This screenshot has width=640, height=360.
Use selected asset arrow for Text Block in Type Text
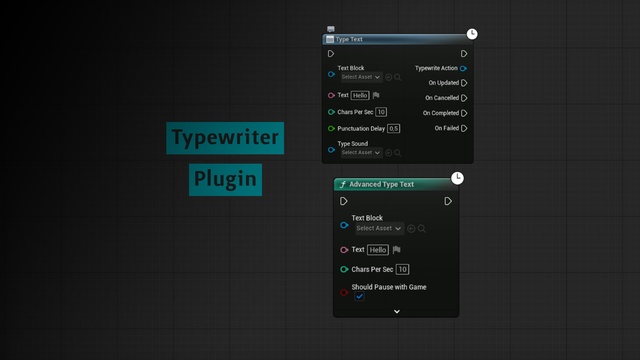click(x=389, y=77)
